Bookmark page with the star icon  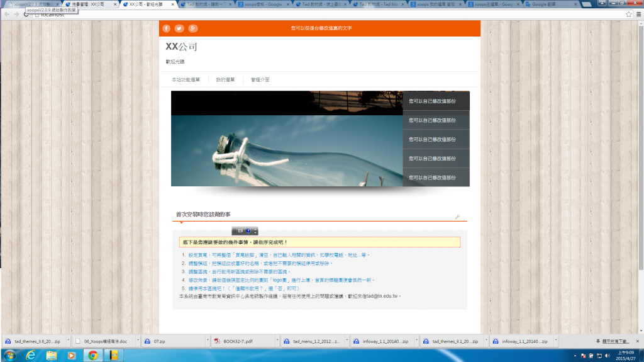pos(628,14)
